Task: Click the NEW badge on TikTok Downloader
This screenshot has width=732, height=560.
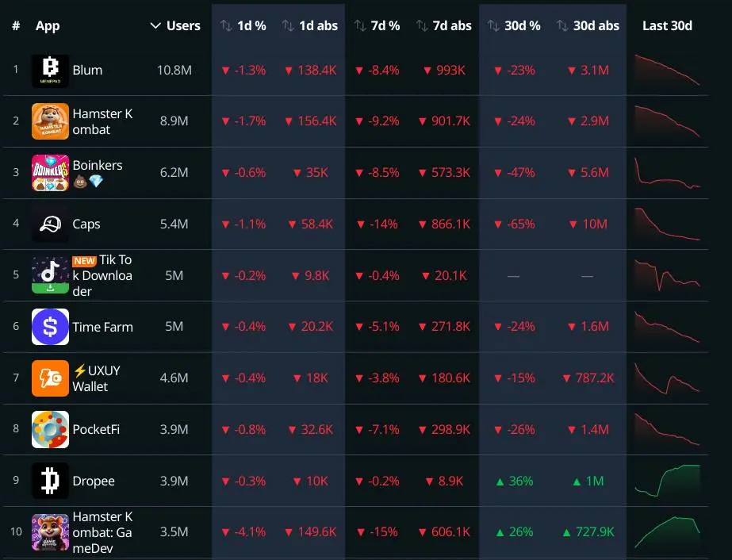Action: [85, 261]
